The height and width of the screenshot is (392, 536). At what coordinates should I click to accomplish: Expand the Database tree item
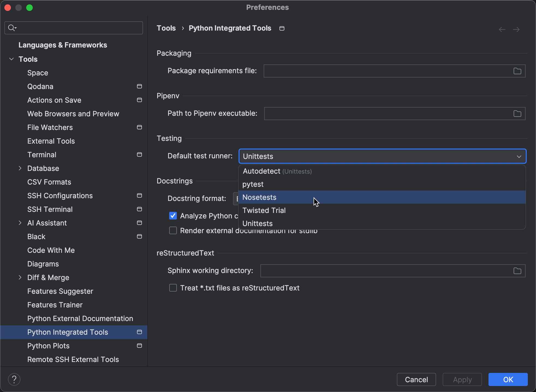tap(20, 168)
